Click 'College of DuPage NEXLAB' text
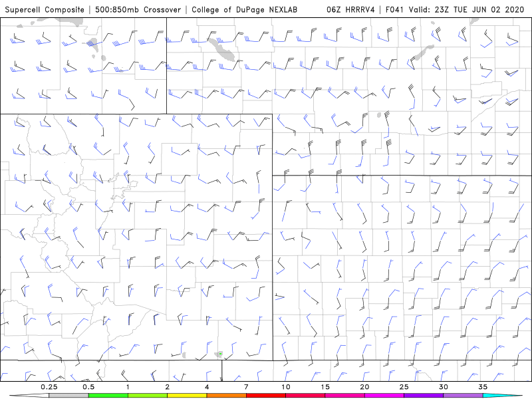Screen dimensions: 532x399 coord(244,9)
